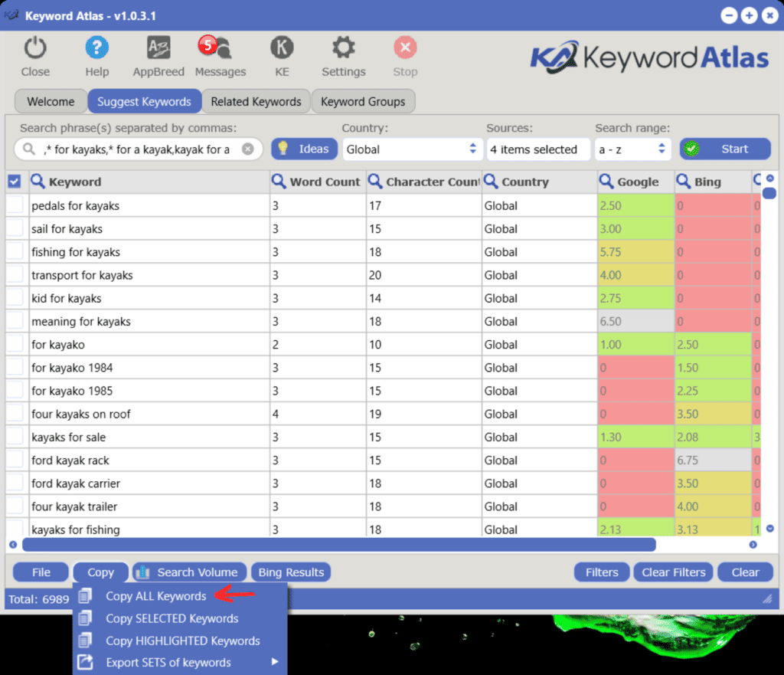This screenshot has width=784, height=675.
Task: Open the Country dropdown
Action: click(412, 149)
